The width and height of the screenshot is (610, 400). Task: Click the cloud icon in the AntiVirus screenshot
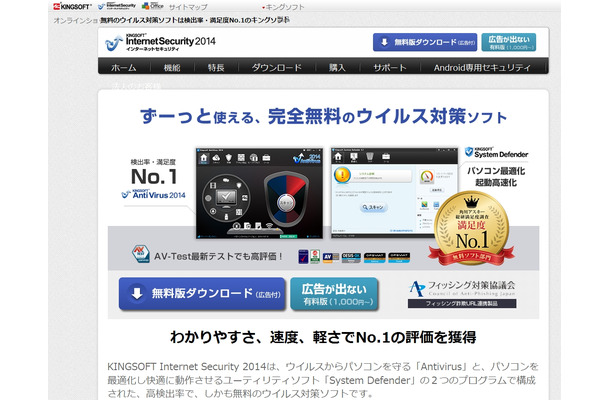(x=216, y=158)
